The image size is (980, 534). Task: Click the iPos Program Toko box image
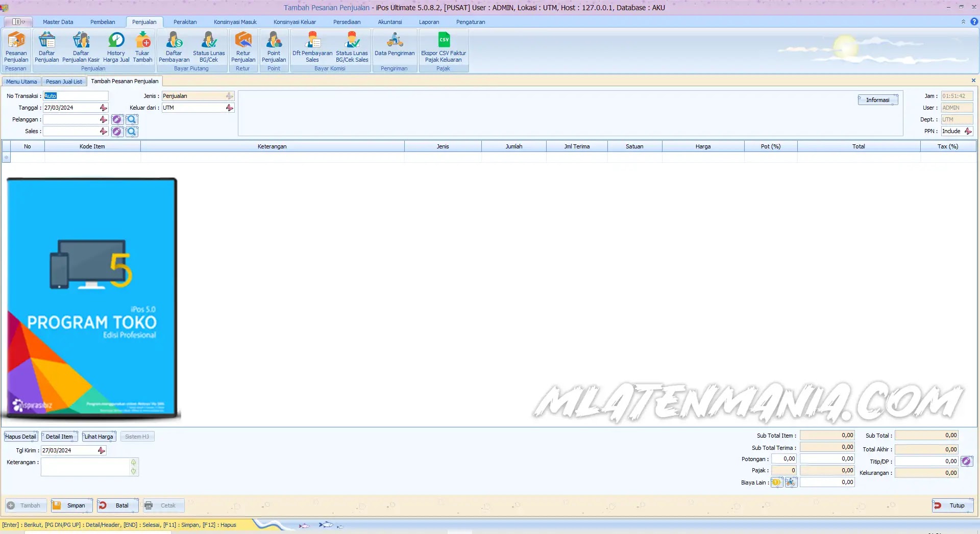(x=92, y=298)
